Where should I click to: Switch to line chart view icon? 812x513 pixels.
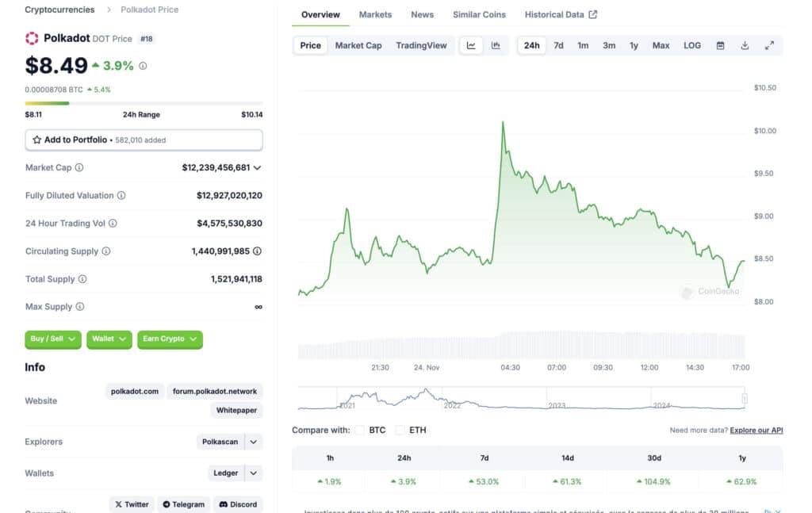pos(471,45)
